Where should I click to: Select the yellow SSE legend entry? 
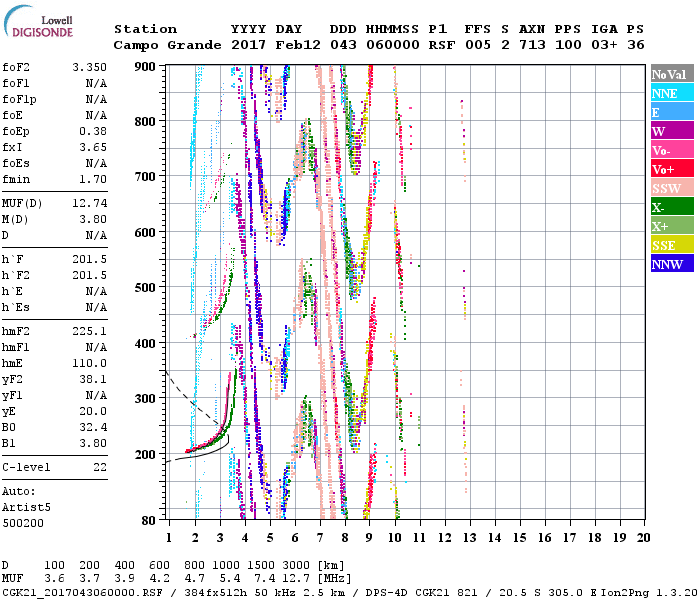(x=670, y=245)
